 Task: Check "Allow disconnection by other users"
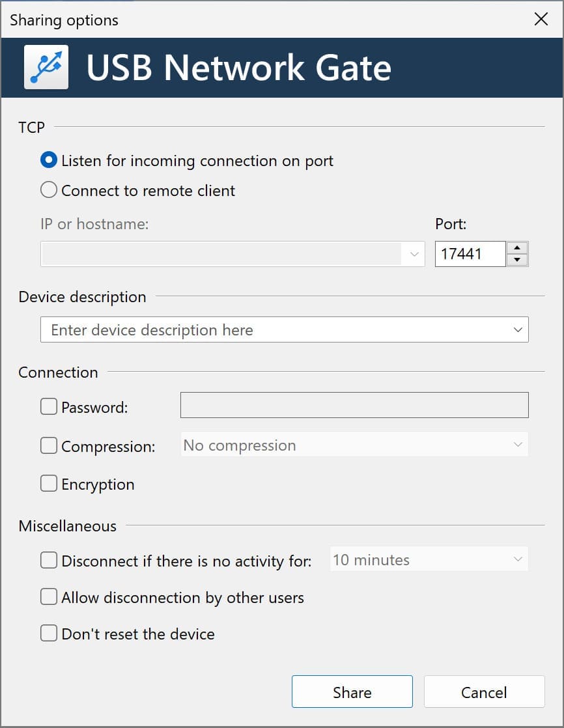[49, 596]
